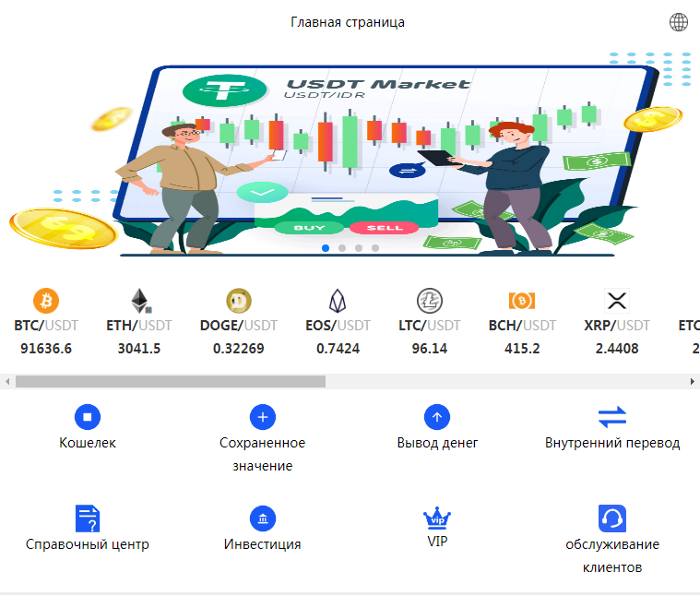This screenshot has width=700, height=596.
Task: Open the Внутренний перевод transfer icon
Action: [612, 417]
